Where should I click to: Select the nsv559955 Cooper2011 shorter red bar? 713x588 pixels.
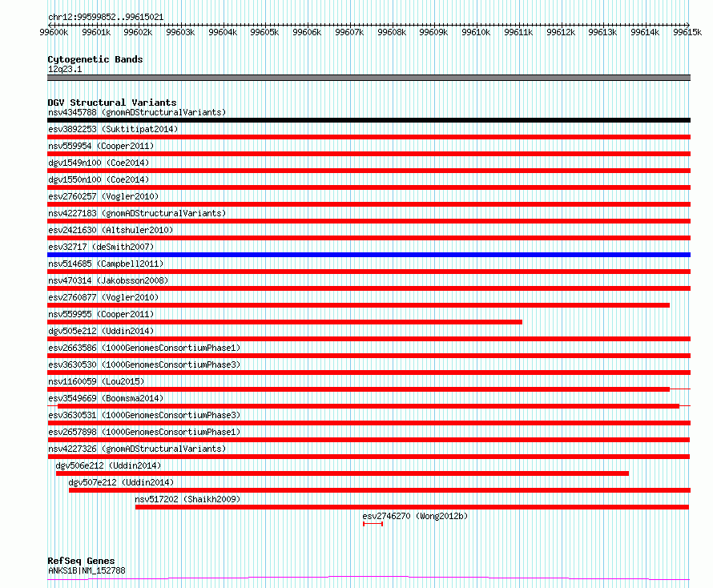(284, 322)
